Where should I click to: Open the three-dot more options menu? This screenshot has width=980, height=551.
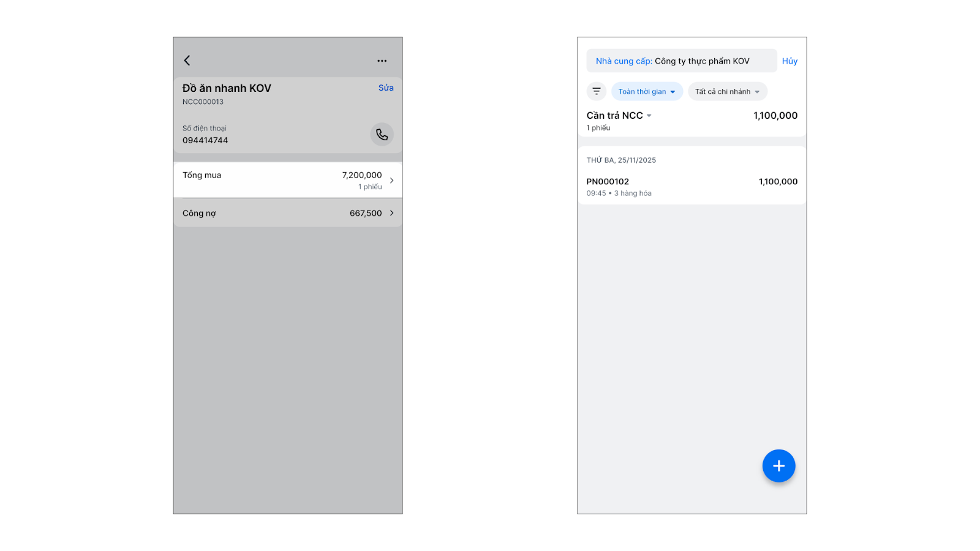(x=382, y=61)
